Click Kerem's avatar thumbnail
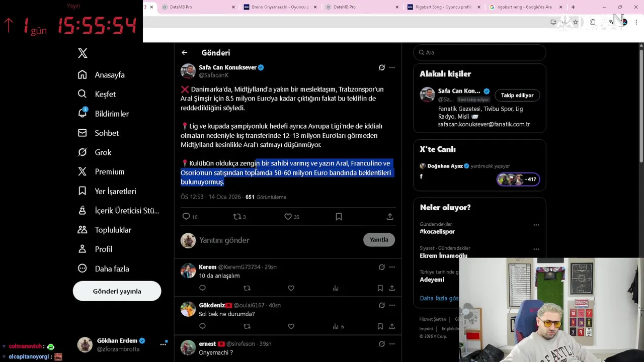The height and width of the screenshot is (362, 644). [x=188, y=271]
